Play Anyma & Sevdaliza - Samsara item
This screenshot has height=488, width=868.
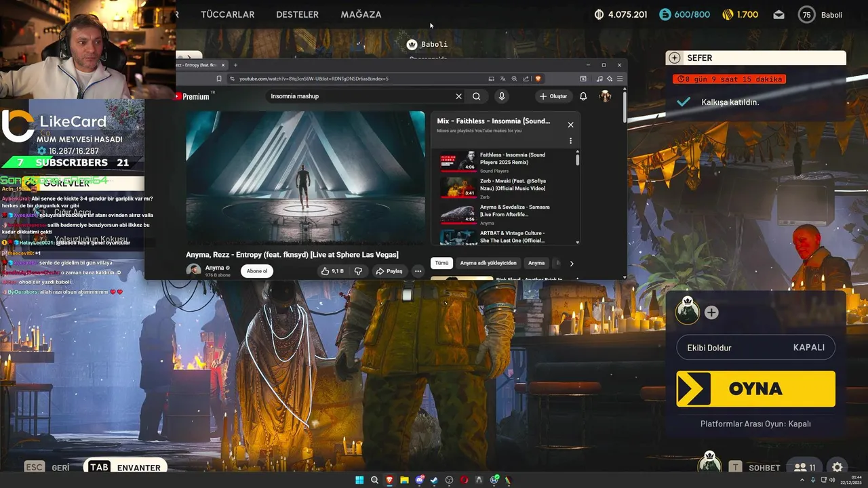pyautogui.click(x=505, y=213)
